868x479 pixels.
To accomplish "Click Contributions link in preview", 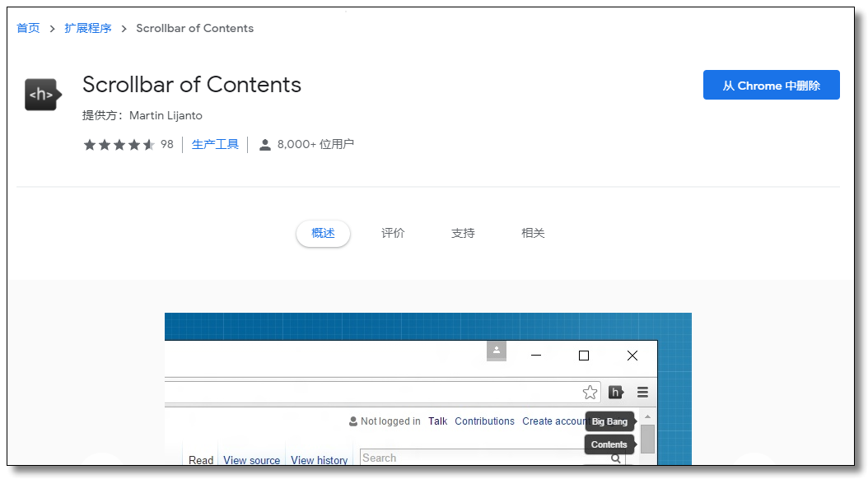I will [x=484, y=421].
